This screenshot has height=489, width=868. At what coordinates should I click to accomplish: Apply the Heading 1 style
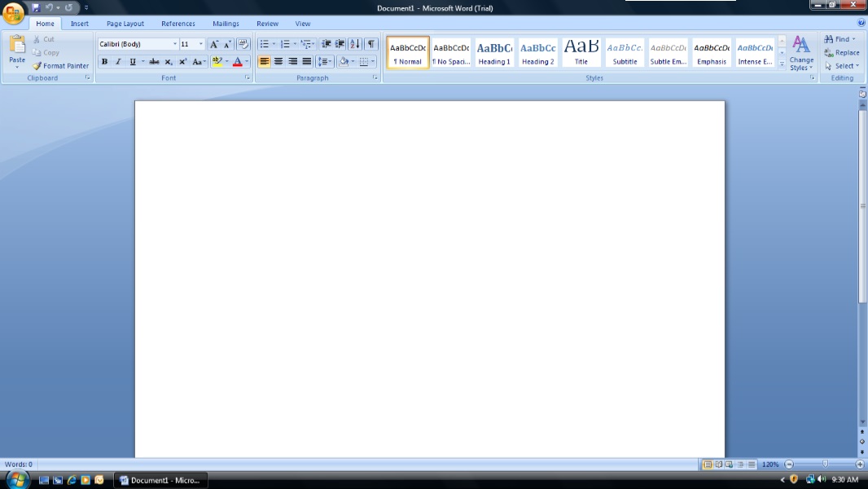point(494,53)
